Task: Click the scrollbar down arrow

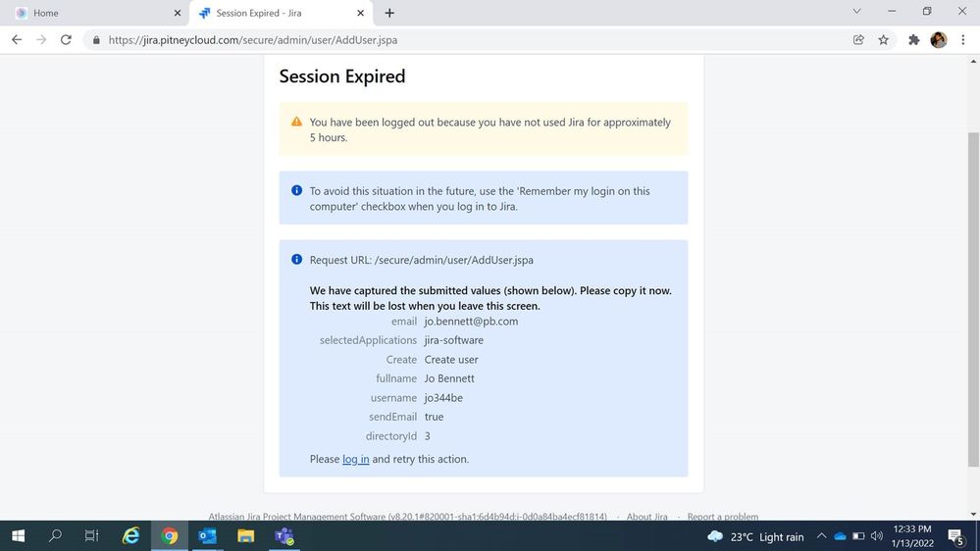Action: [x=973, y=514]
